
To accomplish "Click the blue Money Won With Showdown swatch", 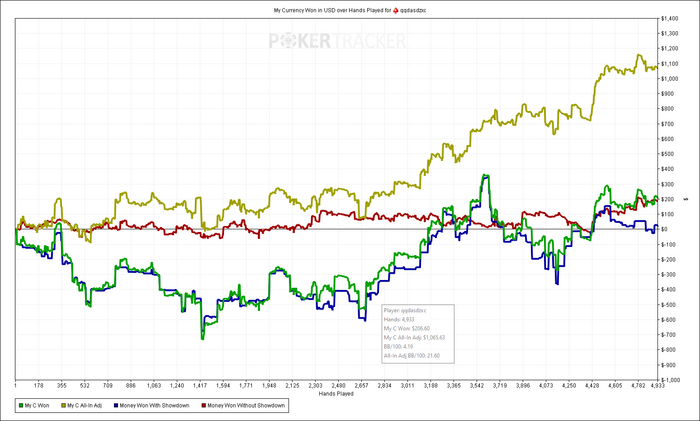I will click(116, 406).
